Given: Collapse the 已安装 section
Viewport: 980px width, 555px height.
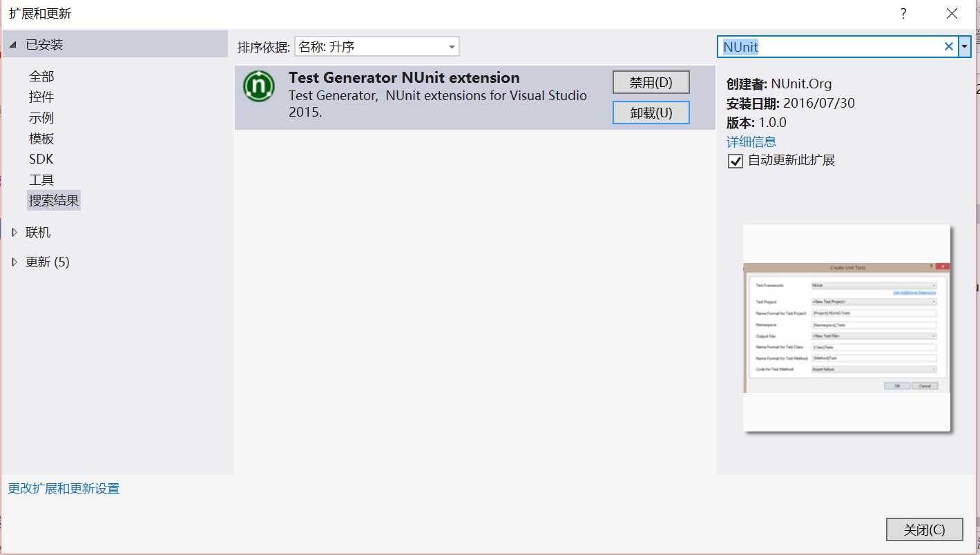Looking at the screenshot, I should coord(14,45).
